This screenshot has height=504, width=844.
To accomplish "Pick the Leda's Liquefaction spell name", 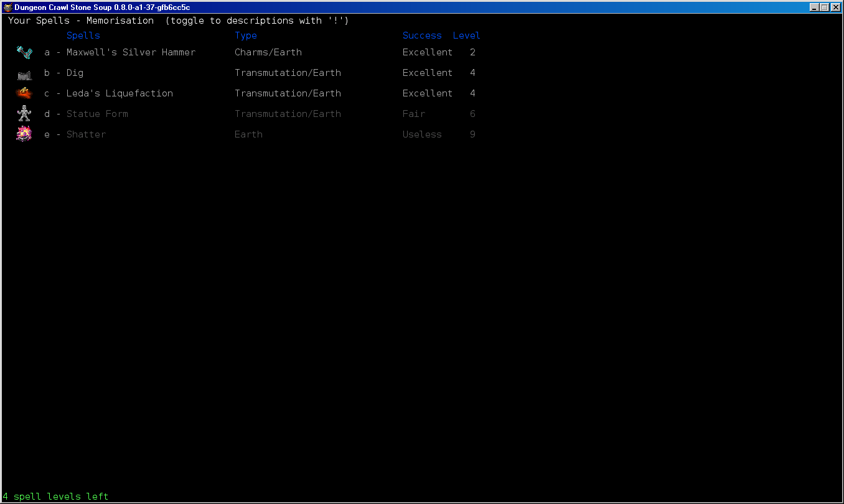I will (x=120, y=93).
